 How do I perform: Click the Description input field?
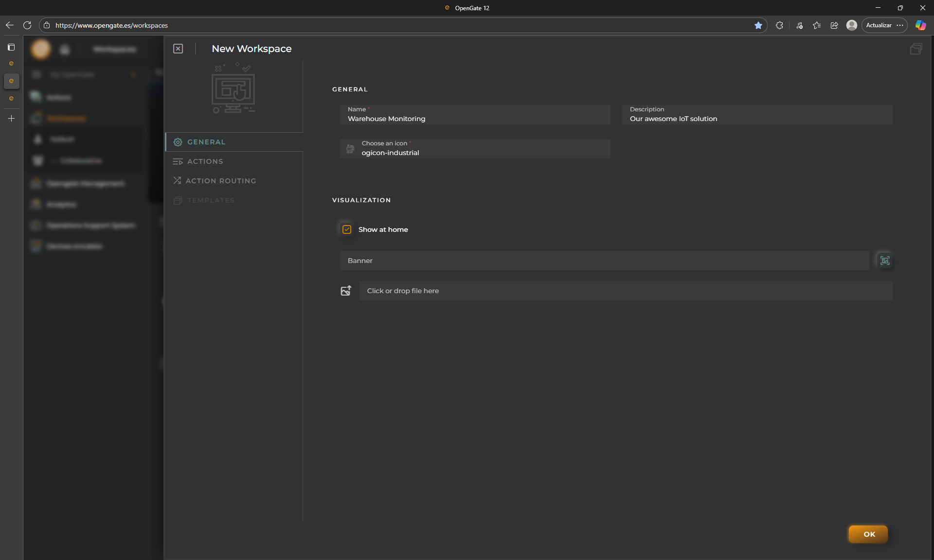point(757,119)
